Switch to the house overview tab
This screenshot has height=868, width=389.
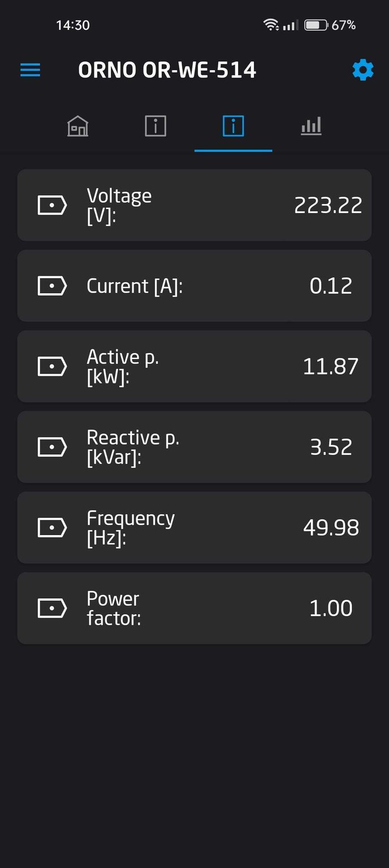(78, 125)
